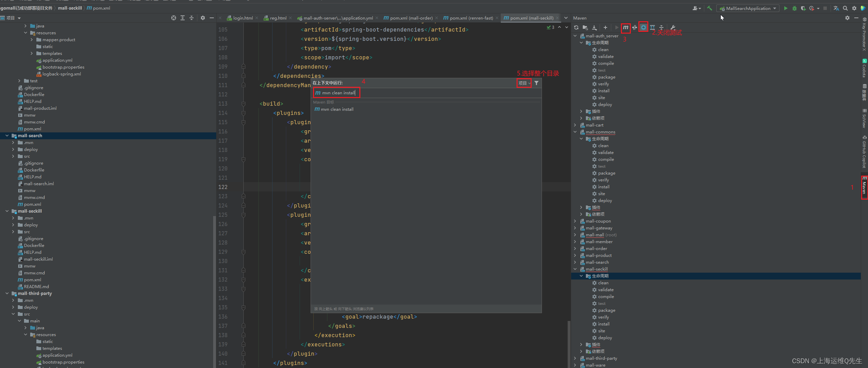
Task: Open project panel gear options
Action: [203, 18]
